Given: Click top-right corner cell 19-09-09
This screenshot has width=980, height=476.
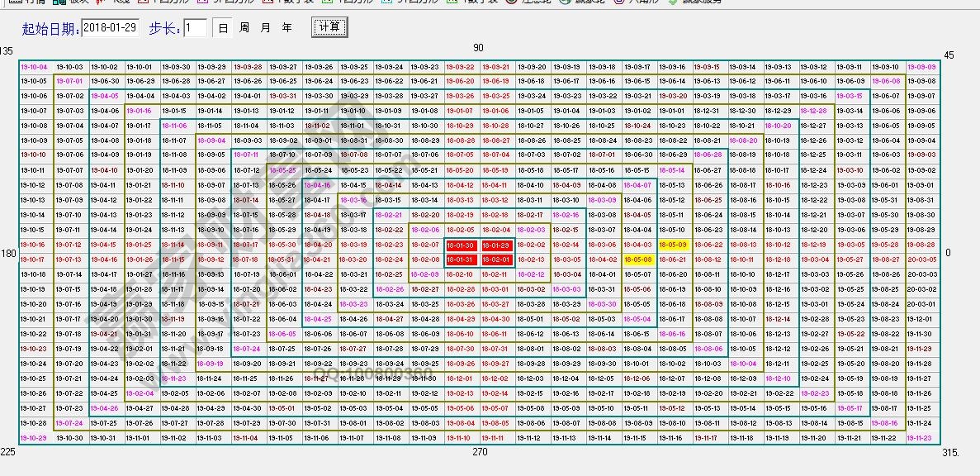Looking at the screenshot, I should point(921,67).
